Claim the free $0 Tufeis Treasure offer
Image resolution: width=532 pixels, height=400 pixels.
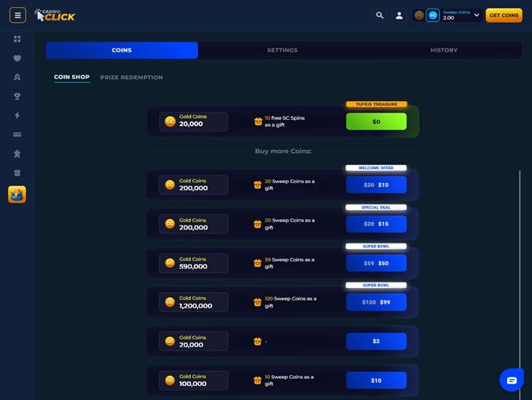pyautogui.click(x=376, y=121)
